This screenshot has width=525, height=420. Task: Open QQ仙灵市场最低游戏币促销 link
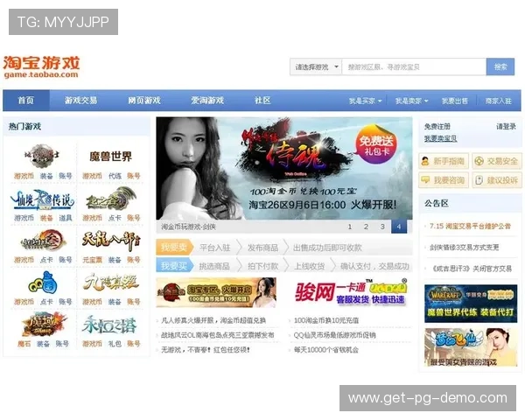[x=334, y=335]
